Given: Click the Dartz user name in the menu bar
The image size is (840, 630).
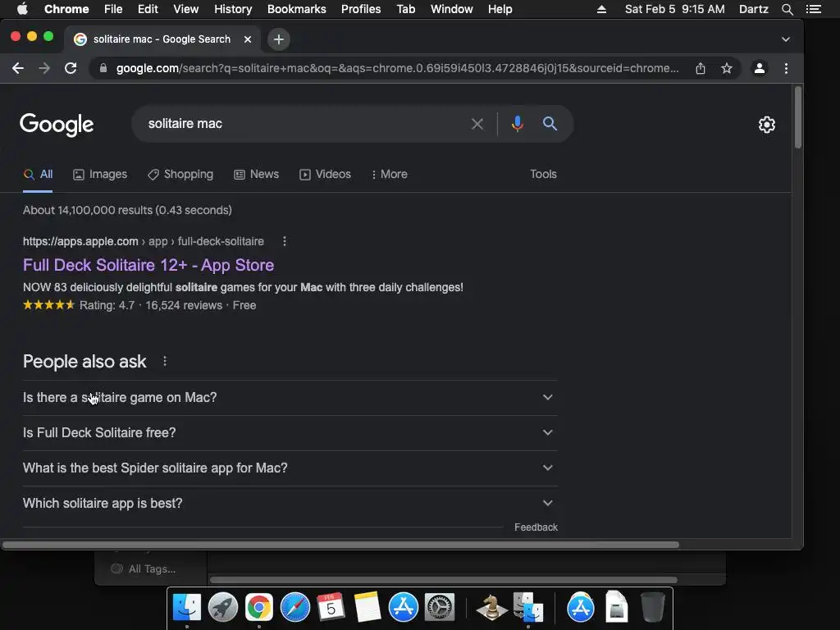Looking at the screenshot, I should [x=754, y=9].
